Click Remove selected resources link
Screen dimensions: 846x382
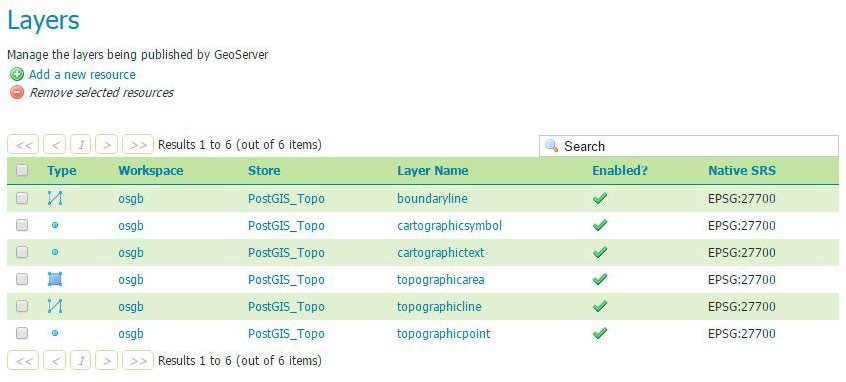pyautogui.click(x=101, y=92)
